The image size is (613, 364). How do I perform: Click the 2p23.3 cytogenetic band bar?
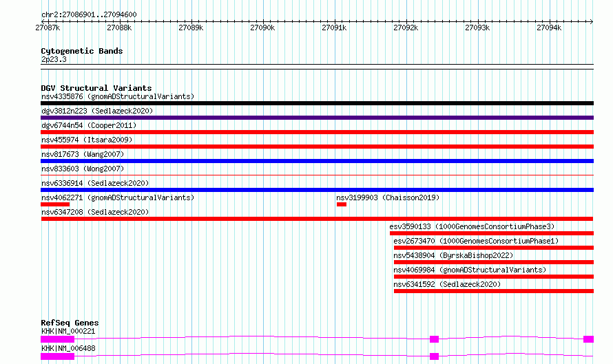(317, 67)
